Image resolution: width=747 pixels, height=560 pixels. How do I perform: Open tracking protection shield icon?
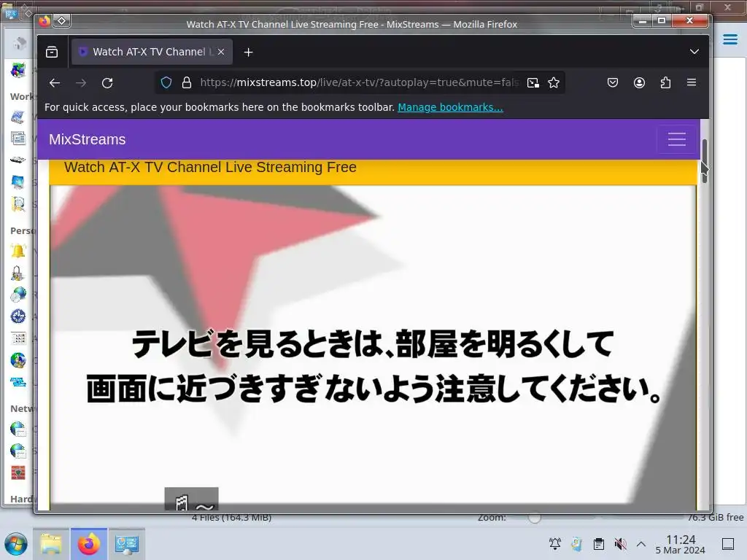pos(166,83)
